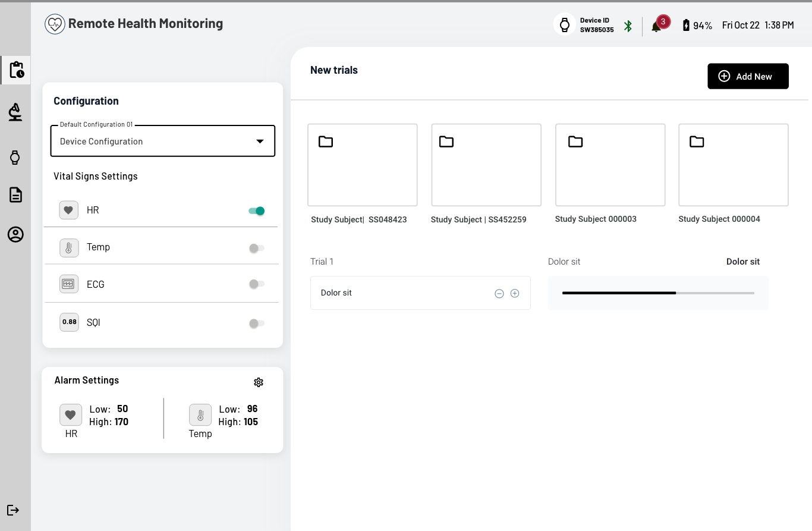Click the New trials heading
This screenshot has width=812, height=531.
coord(334,70)
